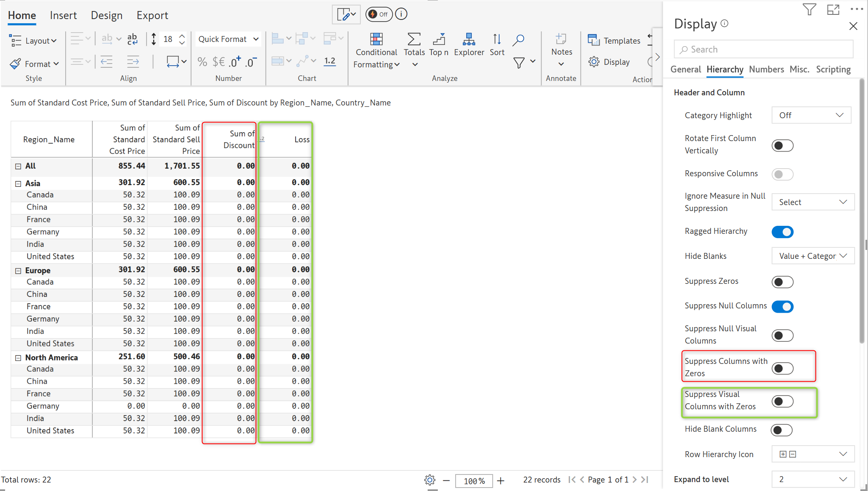
Task: Collapse the Europe row group
Action: coord(18,271)
